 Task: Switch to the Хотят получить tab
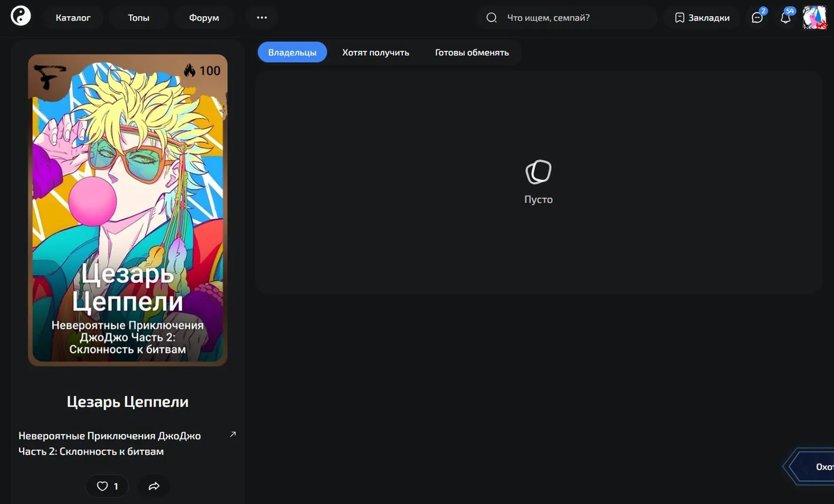(376, 52)
